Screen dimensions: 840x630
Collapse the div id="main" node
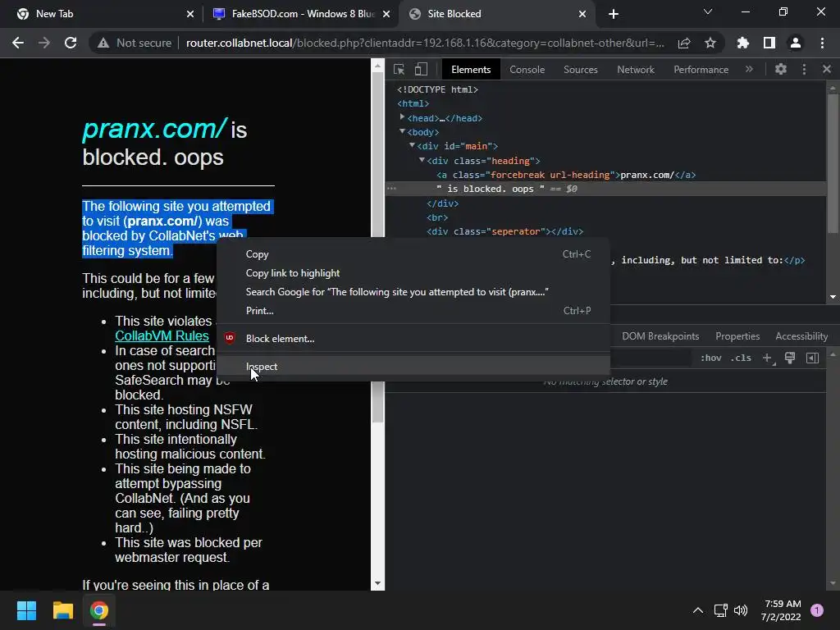[x=412, y=145]
